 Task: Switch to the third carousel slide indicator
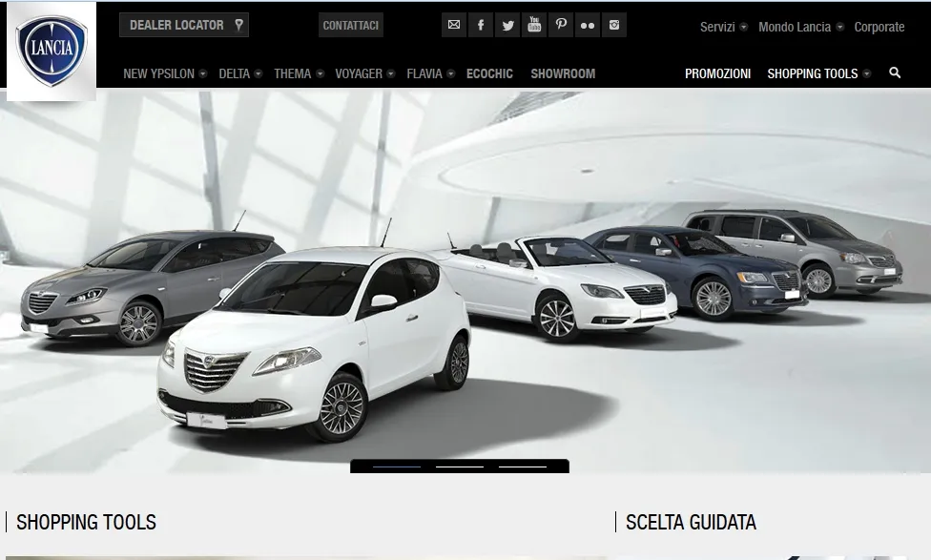point(523,467)
